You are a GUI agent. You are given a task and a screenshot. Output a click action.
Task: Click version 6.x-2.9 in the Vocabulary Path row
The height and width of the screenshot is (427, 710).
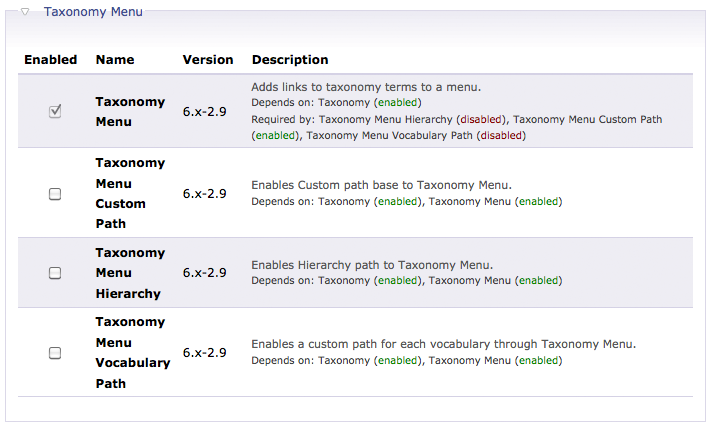coord(204,353)
